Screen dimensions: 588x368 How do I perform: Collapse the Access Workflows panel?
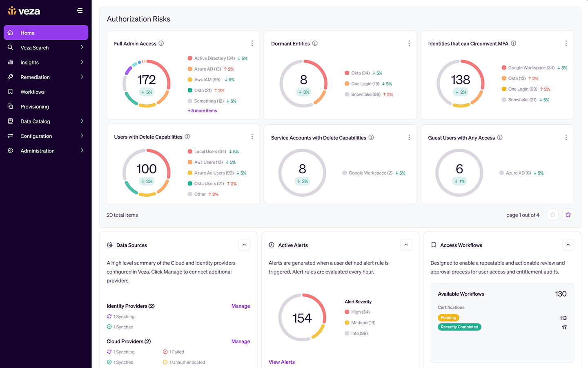tap(568, 245)
